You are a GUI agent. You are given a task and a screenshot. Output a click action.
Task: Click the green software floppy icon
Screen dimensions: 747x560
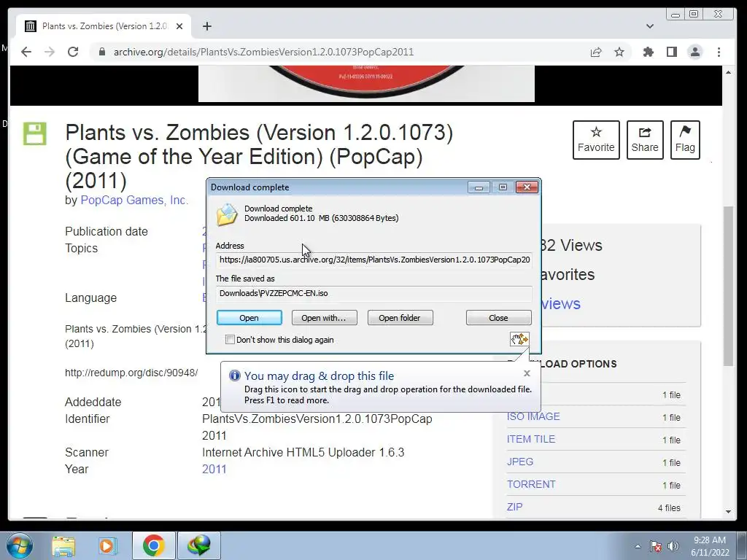point(35,133)
